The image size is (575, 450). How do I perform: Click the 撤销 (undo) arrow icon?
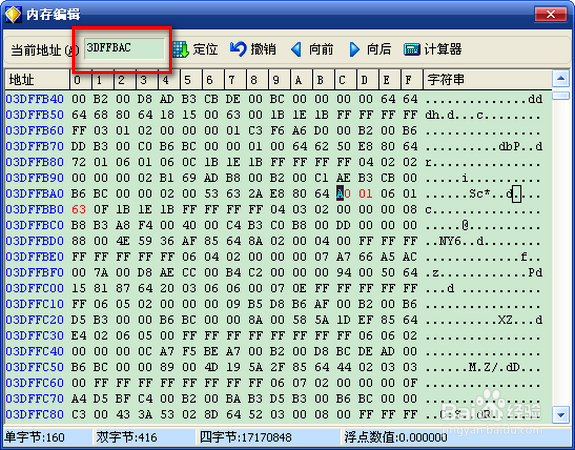point(238,49)
